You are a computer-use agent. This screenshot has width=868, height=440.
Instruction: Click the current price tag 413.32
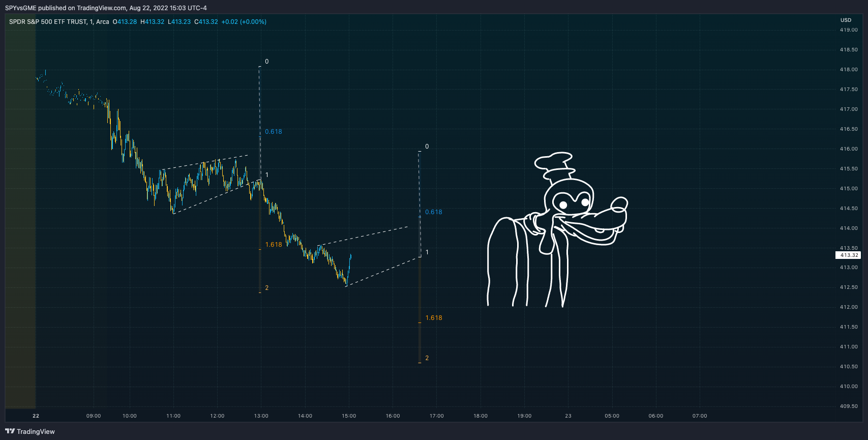click(848, 255)
